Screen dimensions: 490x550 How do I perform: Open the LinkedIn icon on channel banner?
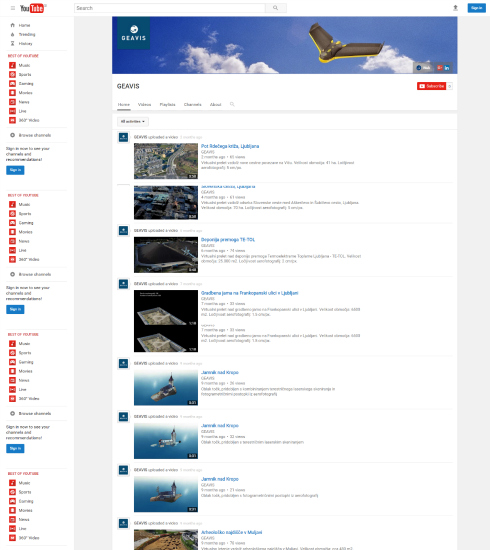point(447,68)
